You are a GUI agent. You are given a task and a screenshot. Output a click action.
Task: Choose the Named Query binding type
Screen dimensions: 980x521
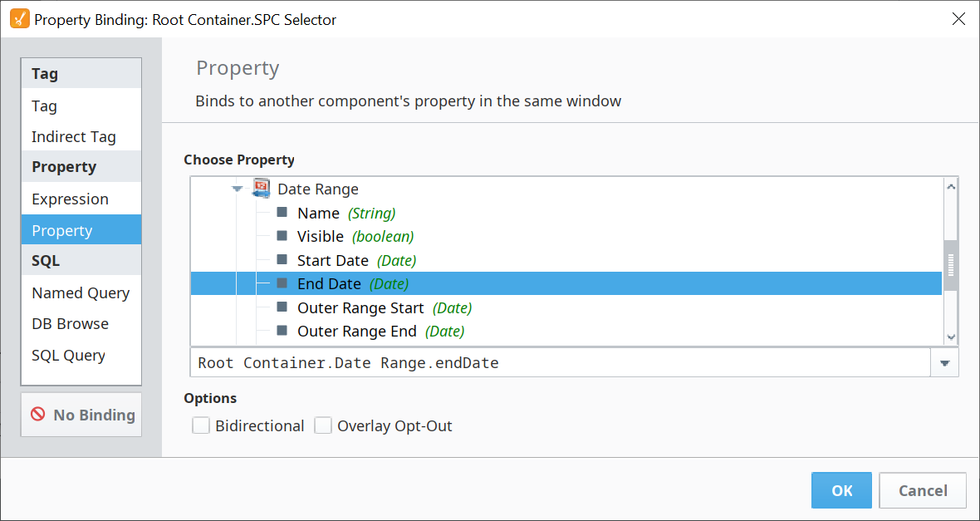[81, 293]
